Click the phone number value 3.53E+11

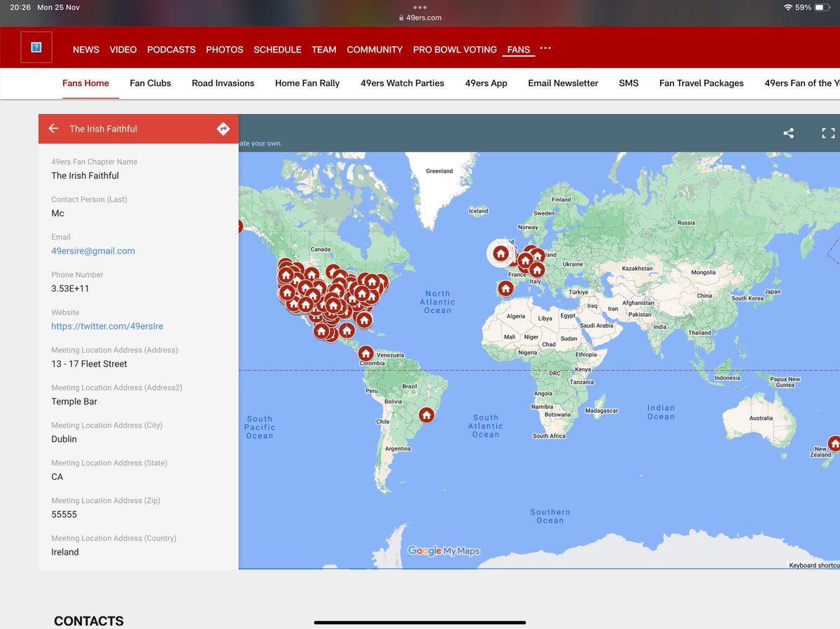[70, 288]
